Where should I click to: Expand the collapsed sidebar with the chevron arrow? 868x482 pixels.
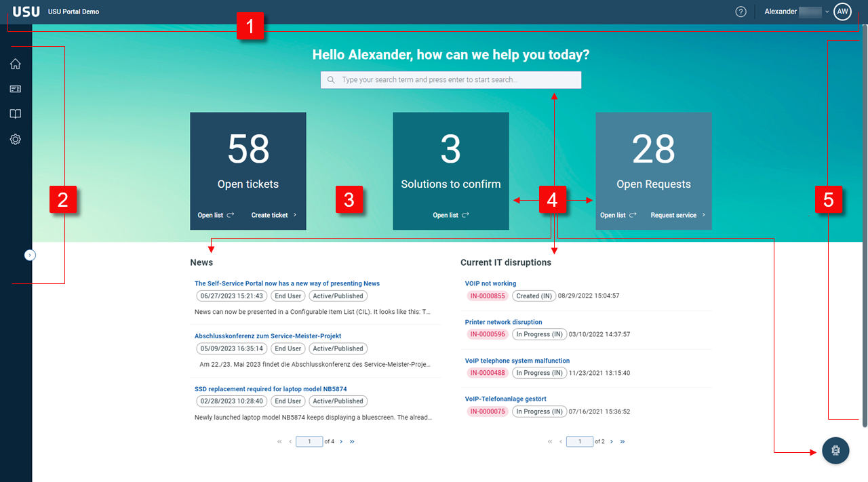[30, 254]
